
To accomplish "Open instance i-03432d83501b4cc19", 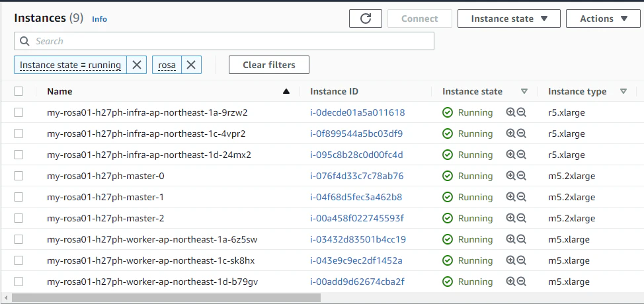I will tap(358, 239).
